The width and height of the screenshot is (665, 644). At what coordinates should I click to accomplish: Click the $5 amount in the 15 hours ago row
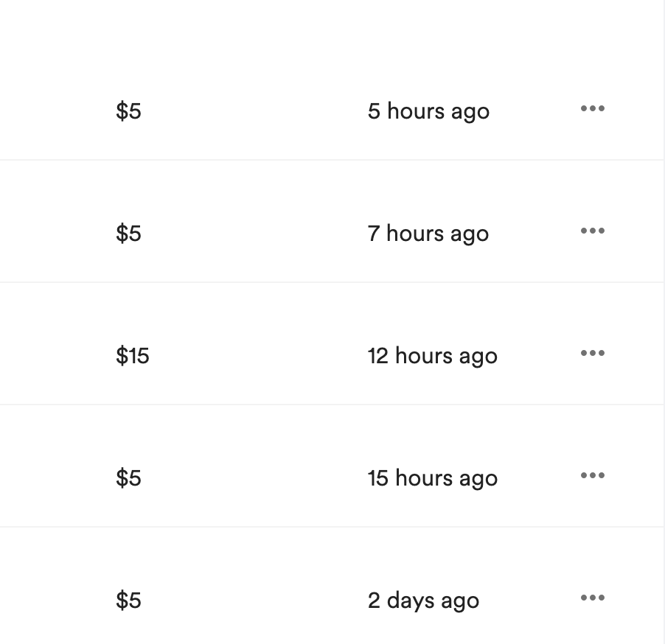128,478
